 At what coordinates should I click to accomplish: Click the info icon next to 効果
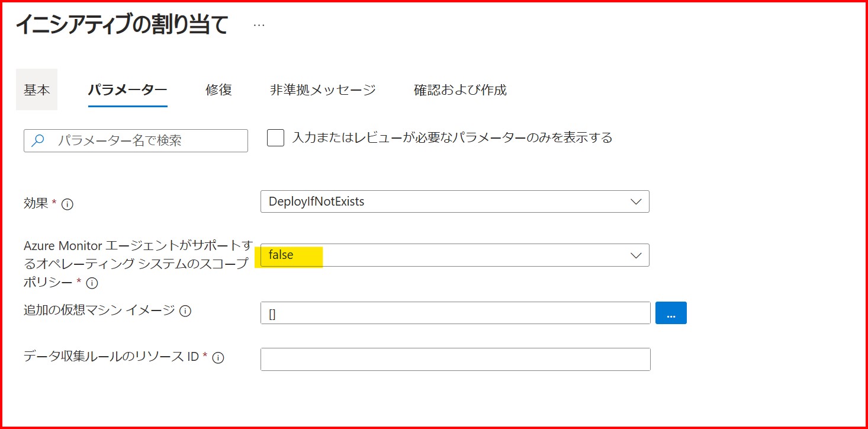point(67,204)
